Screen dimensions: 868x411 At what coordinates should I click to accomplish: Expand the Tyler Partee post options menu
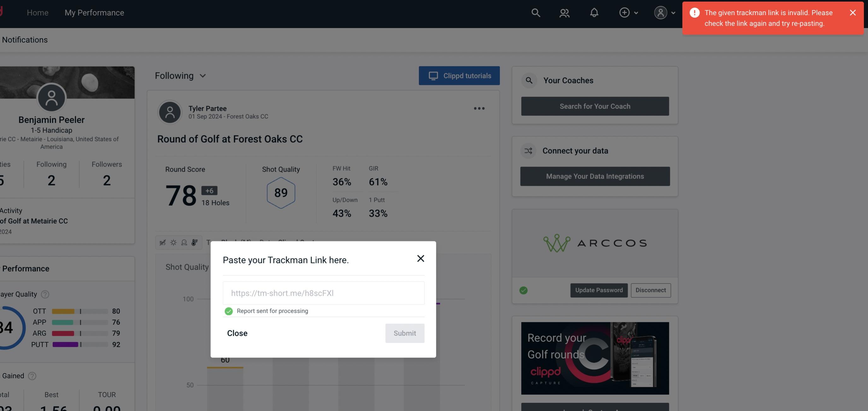[479, 108]
